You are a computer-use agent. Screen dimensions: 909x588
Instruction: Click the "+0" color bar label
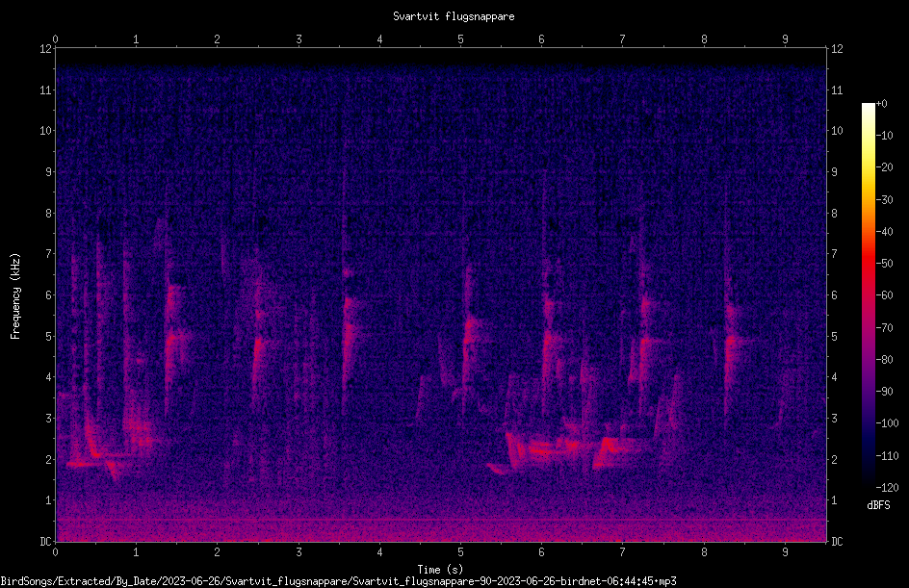(x=881, y=104)
